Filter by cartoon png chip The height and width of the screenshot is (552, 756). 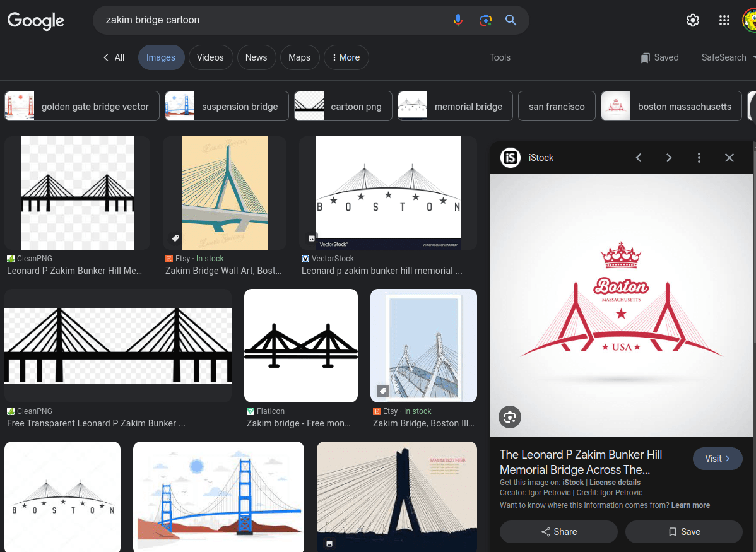tap(343, 106)
